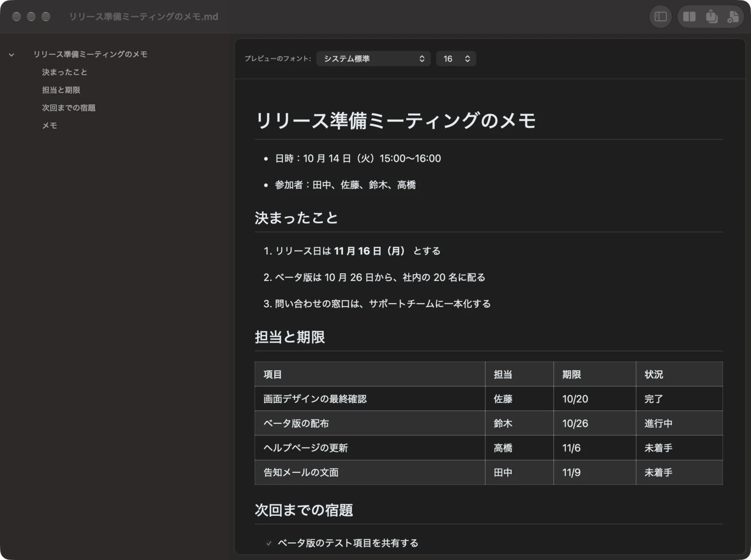
Task: Select the リリース準備ミーティングのメモ outline root
Action: pyautogui.click(x=90, y=54)
